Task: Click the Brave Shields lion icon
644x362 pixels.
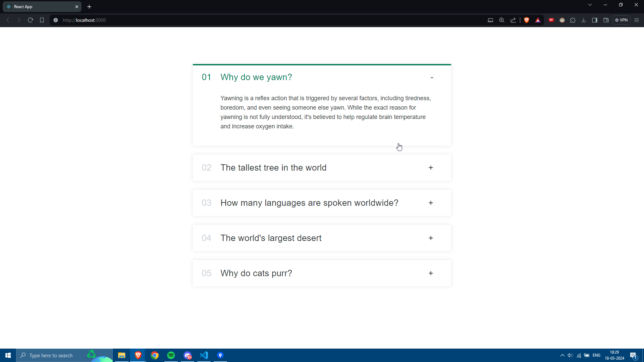Action: pyautogui.click(x=527, y=20)
